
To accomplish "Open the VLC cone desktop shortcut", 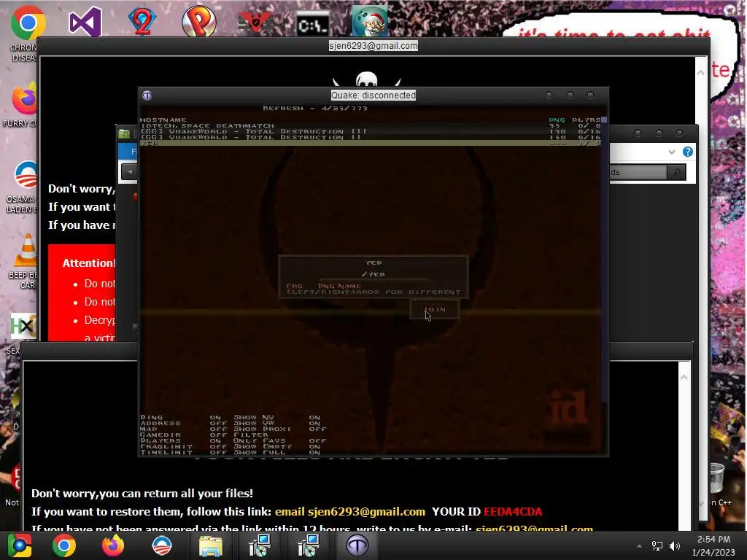I will [x=27, y=251].
